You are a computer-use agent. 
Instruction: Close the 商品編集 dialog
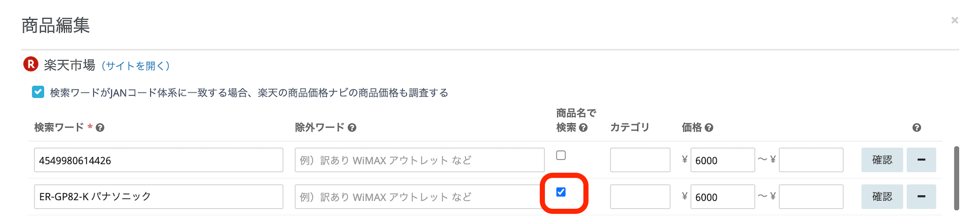point(954,21)
